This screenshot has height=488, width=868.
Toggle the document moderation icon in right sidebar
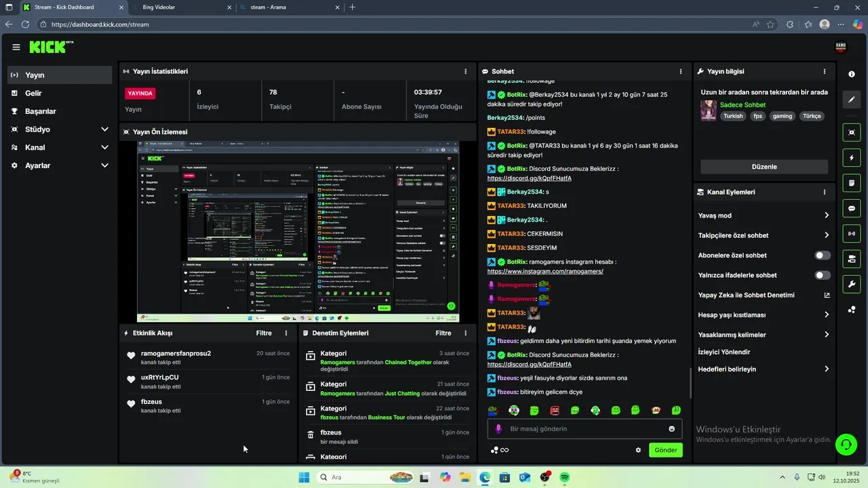(852, 183)
